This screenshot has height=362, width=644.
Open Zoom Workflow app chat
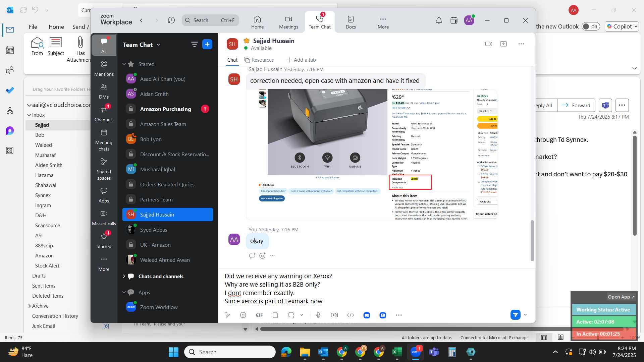pyautogui.click(x=168, y=307)
